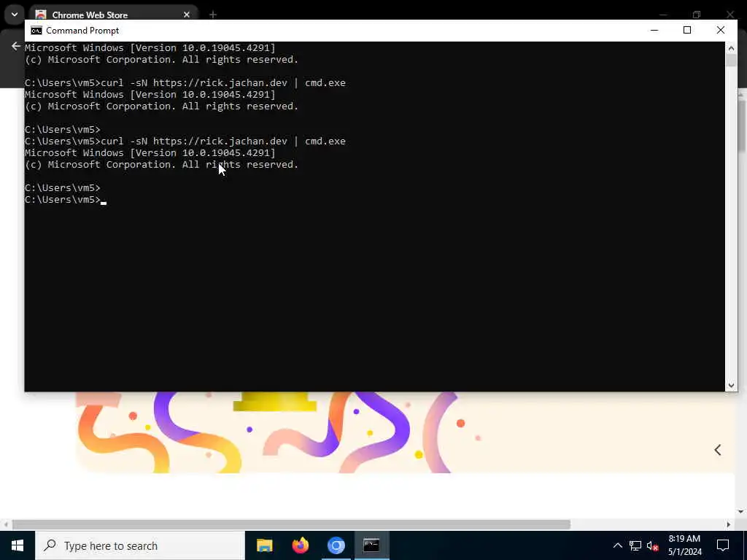Viewport: 747px width, 560px height.
Task: Click the Command Prompt vertical scrollbar thumb
Action: [x=731, y=60]
